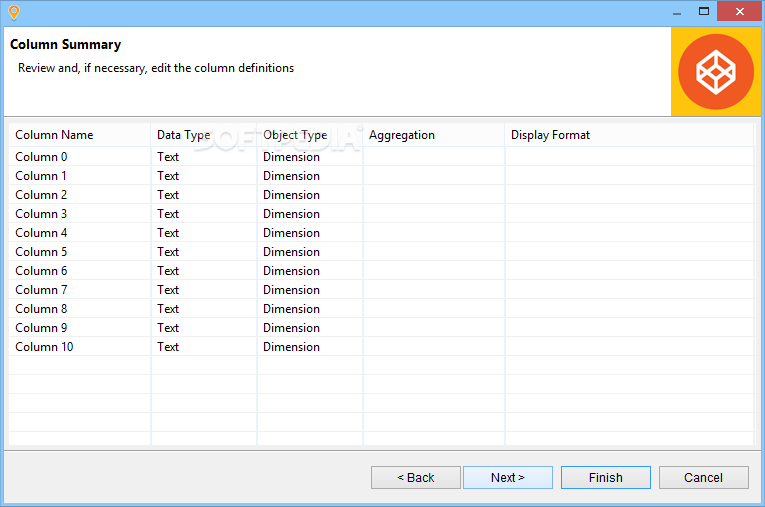
Task: Click the Display Format cell for Column 0
Action: [x=629, y=157]
